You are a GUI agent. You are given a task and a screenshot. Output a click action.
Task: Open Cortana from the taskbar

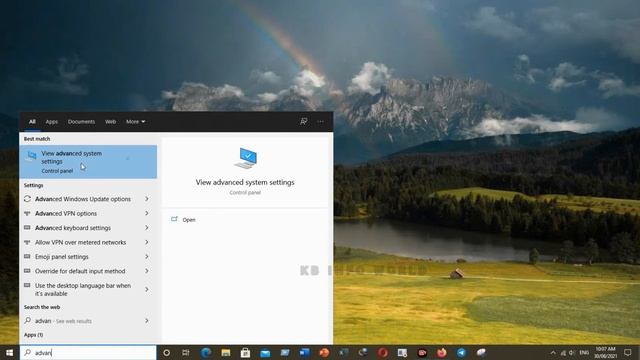[x=167, y=353]
